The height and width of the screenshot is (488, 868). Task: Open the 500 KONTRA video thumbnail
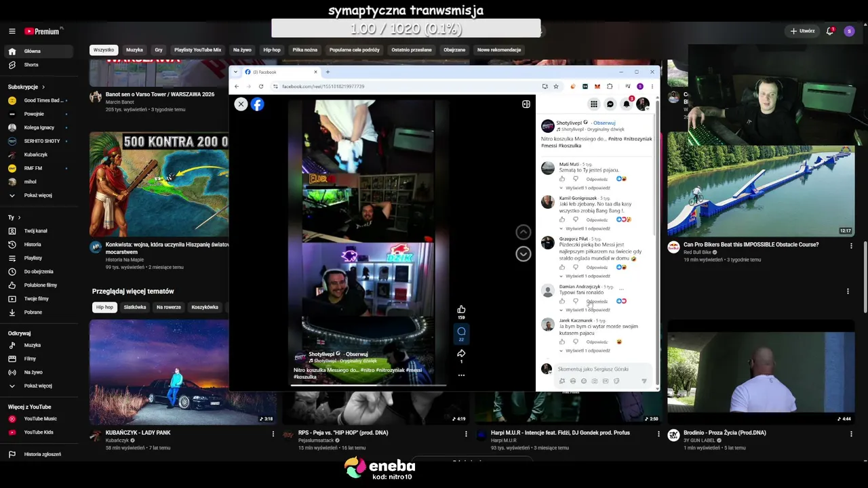(159, 184)
